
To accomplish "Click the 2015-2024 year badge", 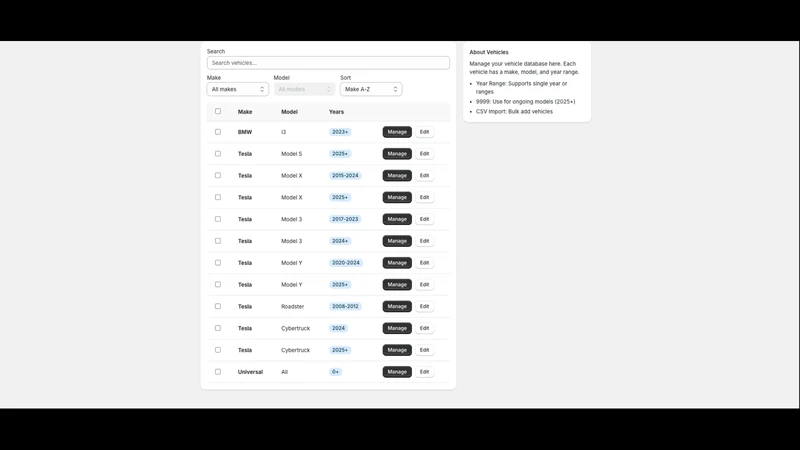I will tap(345, 176).
